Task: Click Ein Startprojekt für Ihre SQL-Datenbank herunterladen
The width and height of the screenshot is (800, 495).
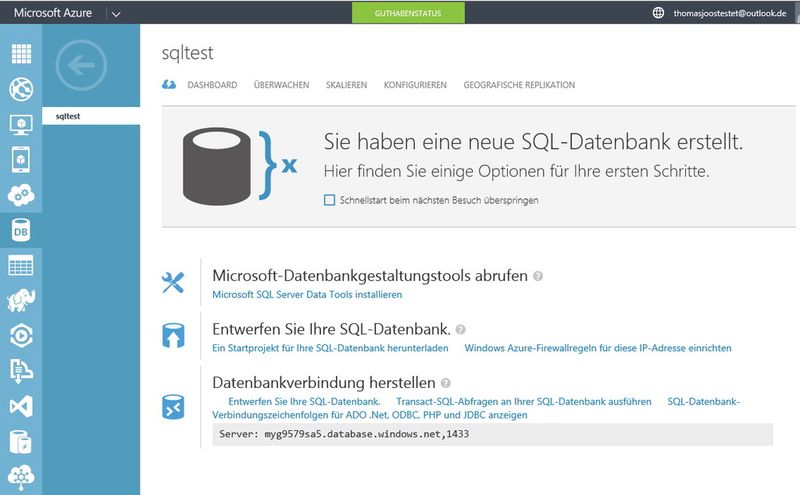Action: (330, 348)
